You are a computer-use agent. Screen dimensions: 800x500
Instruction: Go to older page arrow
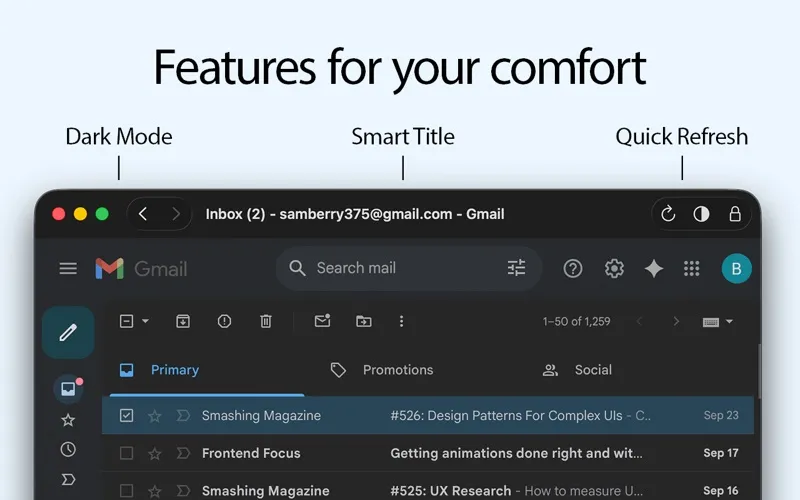click(x=676, y=321)
